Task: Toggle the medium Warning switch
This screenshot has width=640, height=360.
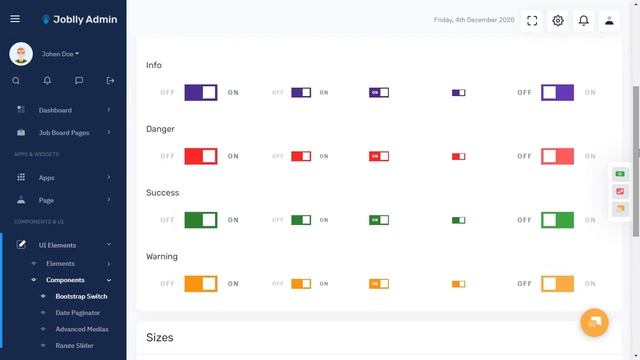Action: coord(301,283)
